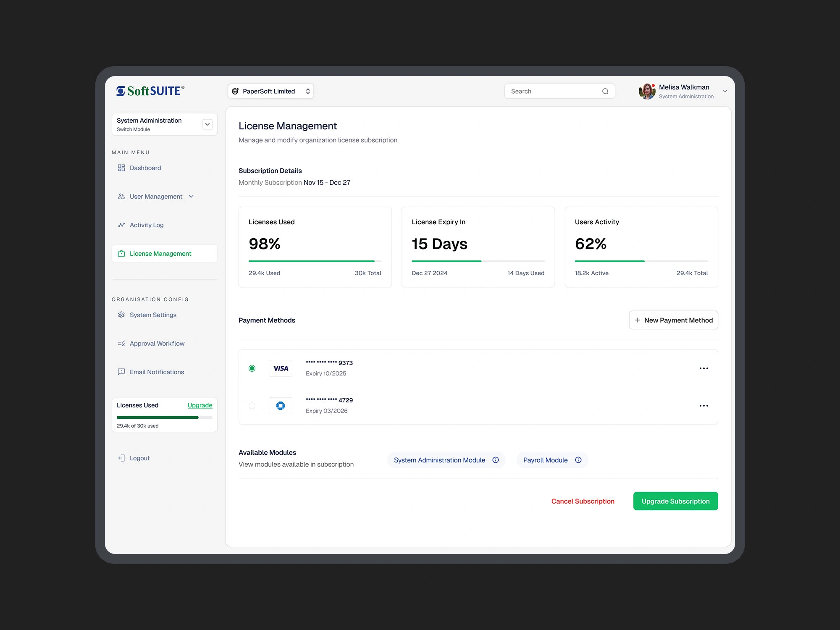The height and width of the screenshot is (630, 840).
Task: Click the search magnifier icon
Action: pos(605,91)
